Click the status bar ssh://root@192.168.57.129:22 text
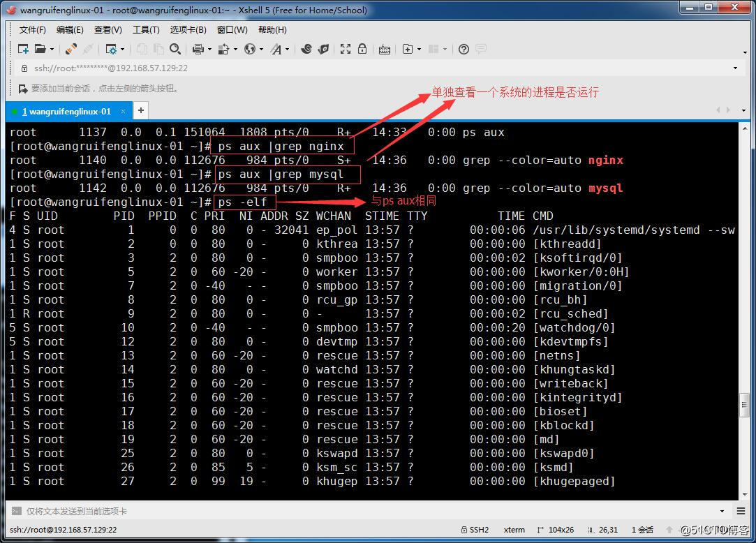Image resolution: width=756 pixels, height=543 pixels. [63, 530]
